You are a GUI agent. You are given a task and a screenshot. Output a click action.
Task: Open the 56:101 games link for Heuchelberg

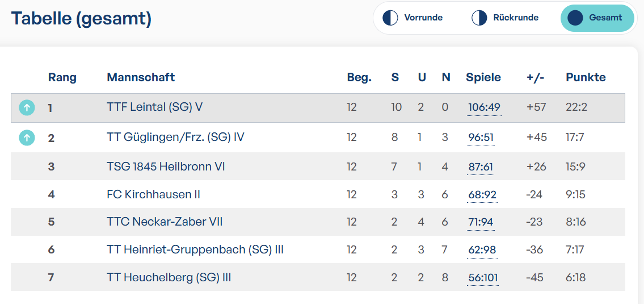pyautogui.click(x=483, y=278)
